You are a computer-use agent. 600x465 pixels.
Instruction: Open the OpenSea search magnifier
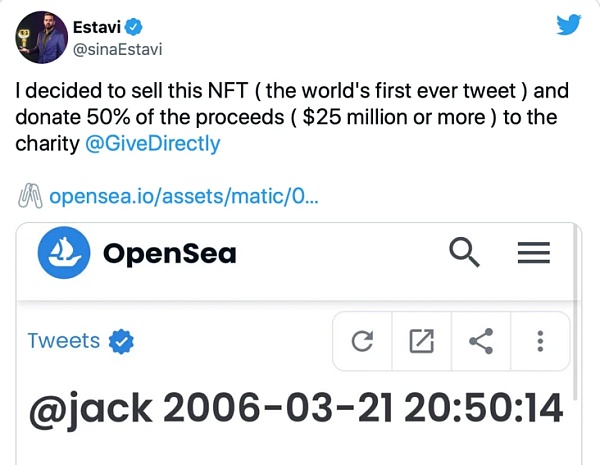pos(465,253)
